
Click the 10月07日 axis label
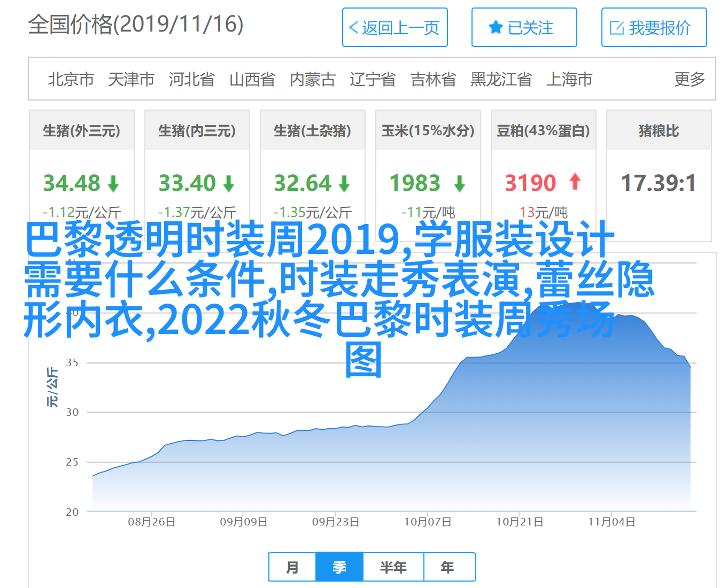click(x=428, y=522)
